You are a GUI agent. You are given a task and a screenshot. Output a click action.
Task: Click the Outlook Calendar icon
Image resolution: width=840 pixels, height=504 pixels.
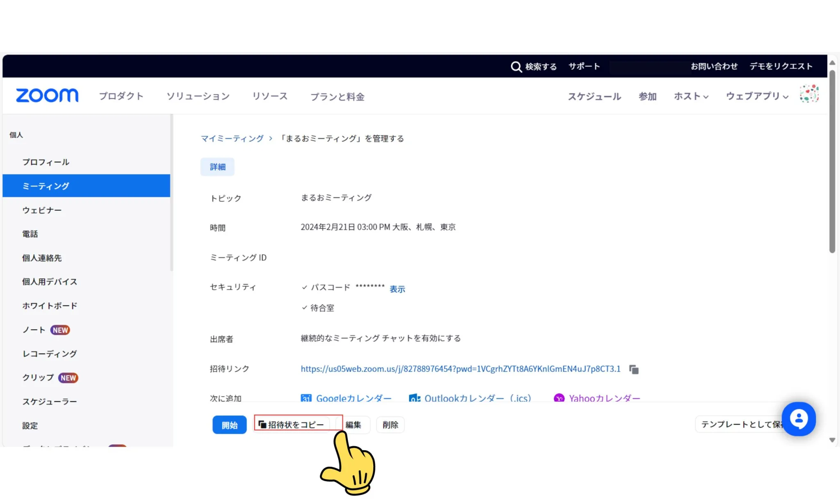tap(415, 398)
